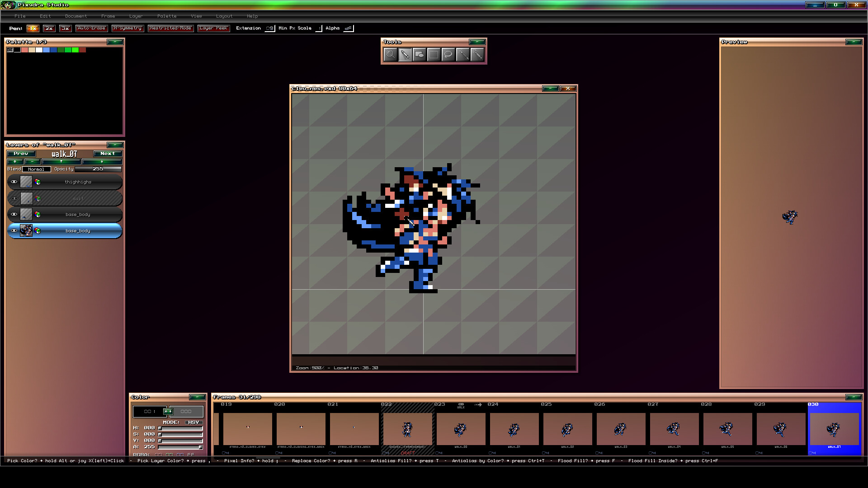Click the Min Px Scale value field

point(319,28)
